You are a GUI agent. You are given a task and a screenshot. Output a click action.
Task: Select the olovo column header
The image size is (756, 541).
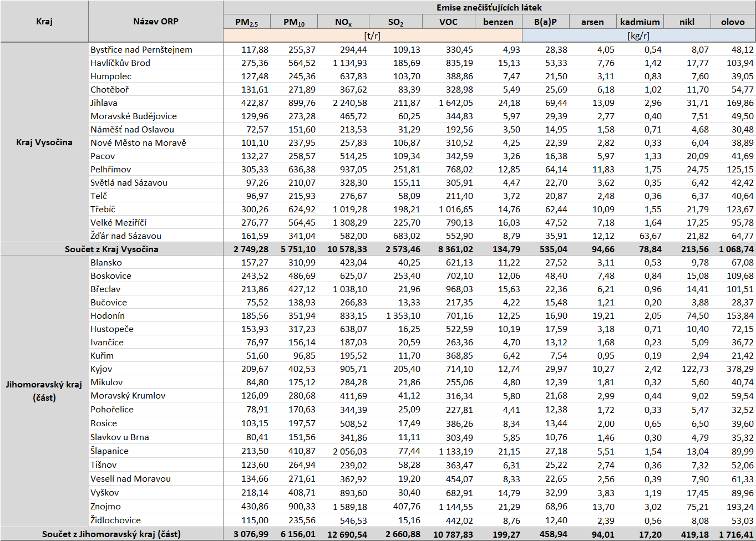pyautogui.click(x=733, y=22)
